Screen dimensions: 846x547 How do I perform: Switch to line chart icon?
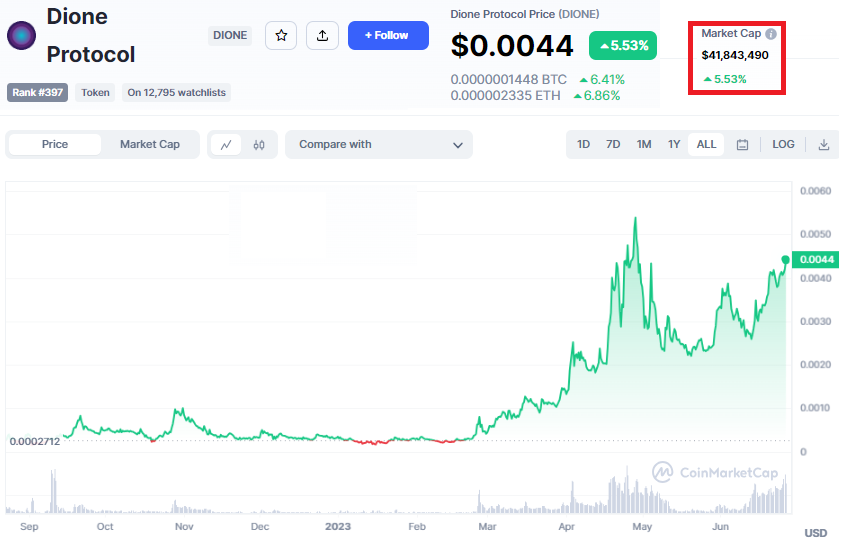[226, 145]
